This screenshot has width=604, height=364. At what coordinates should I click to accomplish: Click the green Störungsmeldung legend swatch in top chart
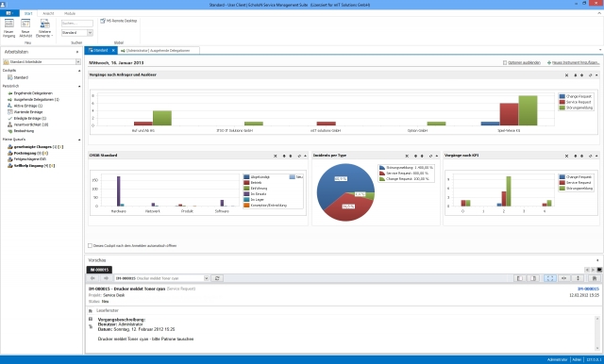(x=562, y=108)
